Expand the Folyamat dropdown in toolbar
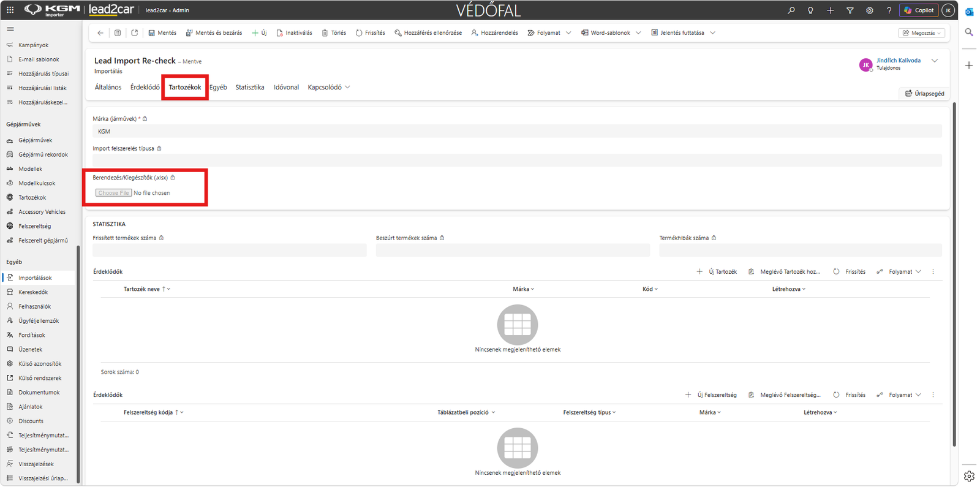The image size is (980, 487). coord(568,33)
